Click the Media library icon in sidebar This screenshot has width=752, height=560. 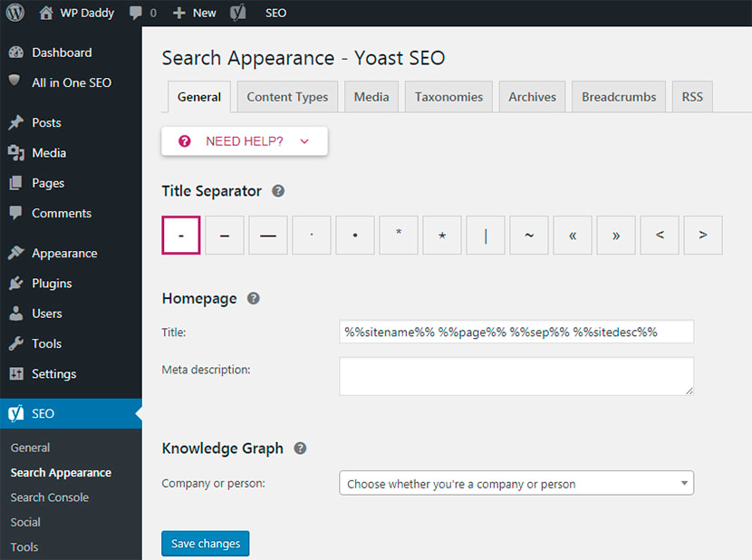tap(15, 153)
